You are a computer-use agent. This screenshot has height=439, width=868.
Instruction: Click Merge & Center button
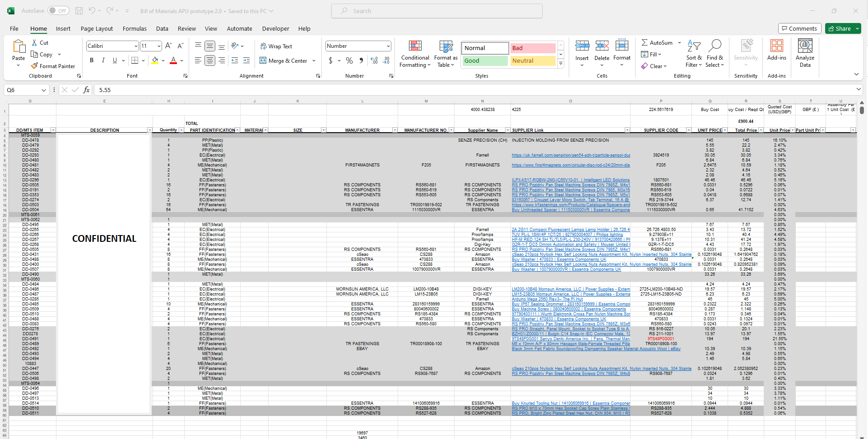[283, 60]
